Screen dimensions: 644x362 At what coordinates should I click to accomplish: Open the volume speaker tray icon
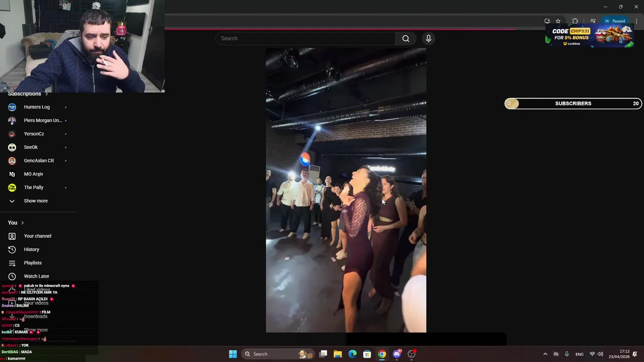(x=600, y=354)
